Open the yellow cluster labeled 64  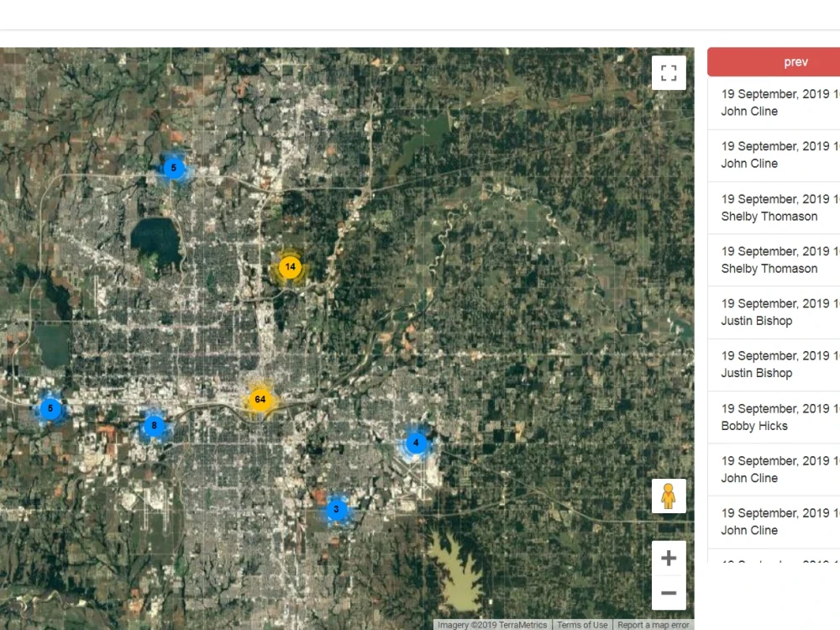tap(260, 399)
